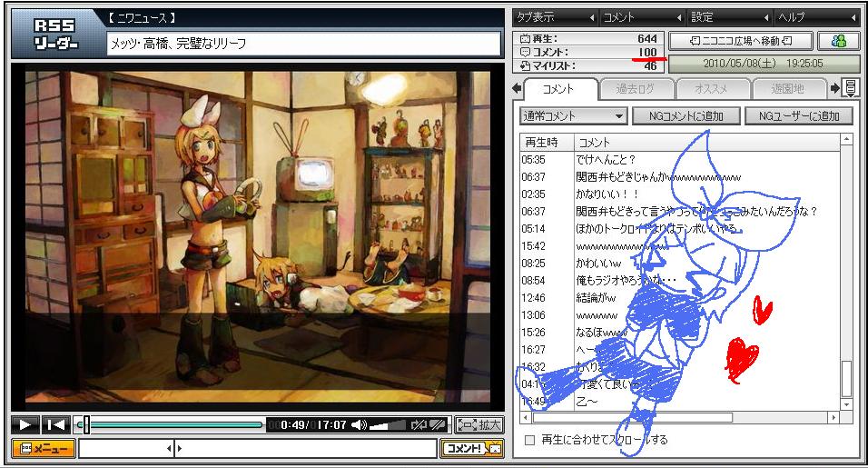The height and width of the screenshot is (468, 868).
Task: Sort by 再生時 column header
Action: pyautogui.click(x=547, y=143)
